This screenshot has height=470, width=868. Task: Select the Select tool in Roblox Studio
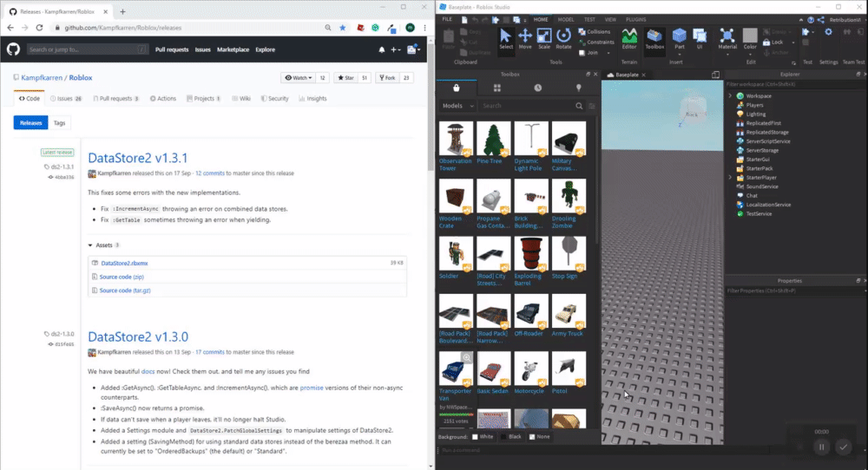505,39
